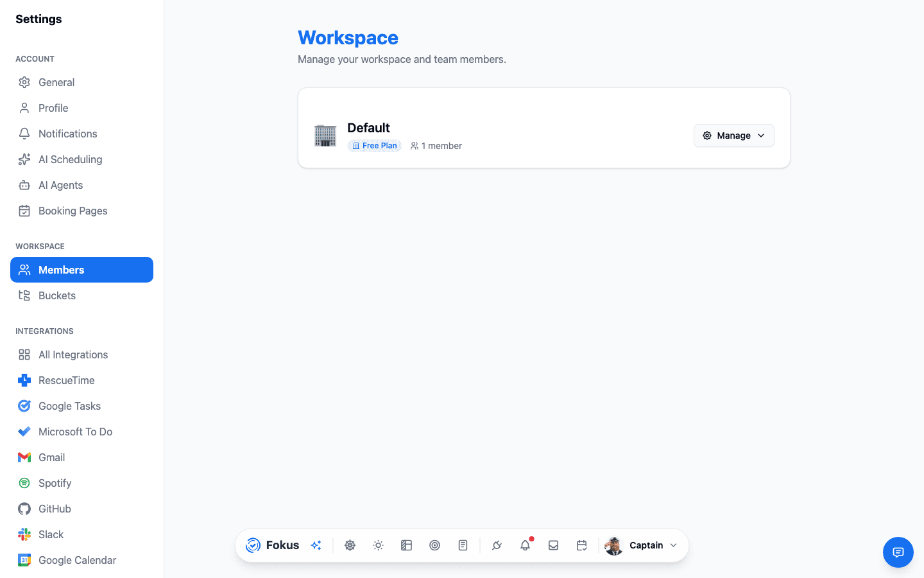Viewport: 924px width, 578px height.
Task: Click the ship wheel icon in dock
Action: [350, 545]
